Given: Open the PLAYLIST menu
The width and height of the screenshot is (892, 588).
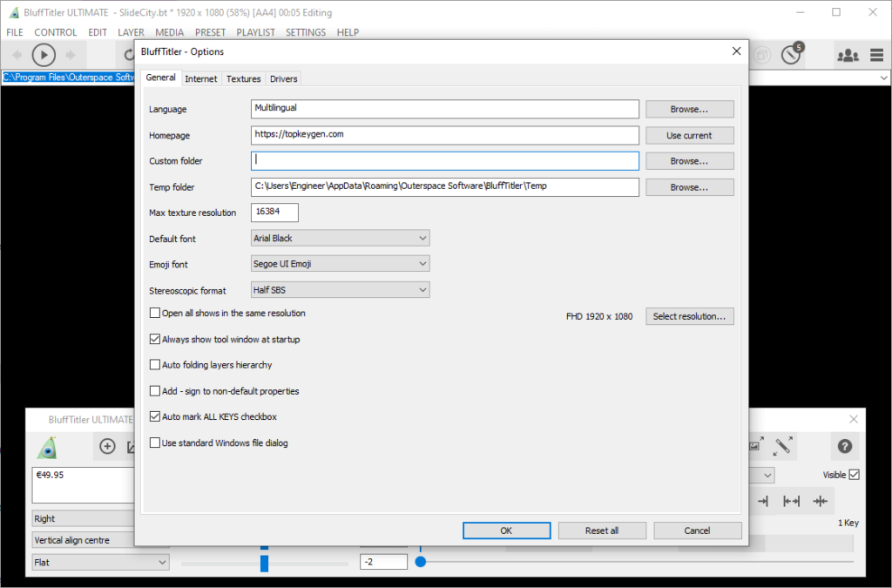Looking at the screenshot, I should tap(255, 32).
